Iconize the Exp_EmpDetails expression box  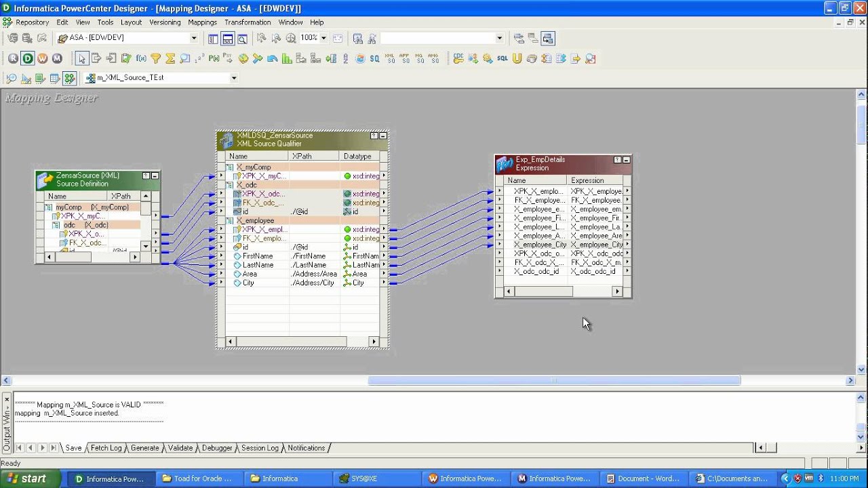pos(627,160)
